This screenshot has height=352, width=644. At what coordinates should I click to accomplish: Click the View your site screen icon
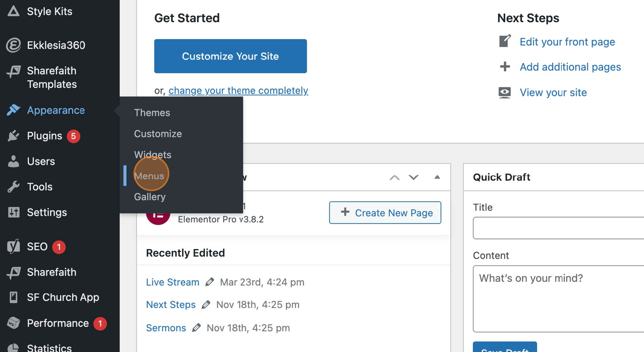(x=505, y=92)
